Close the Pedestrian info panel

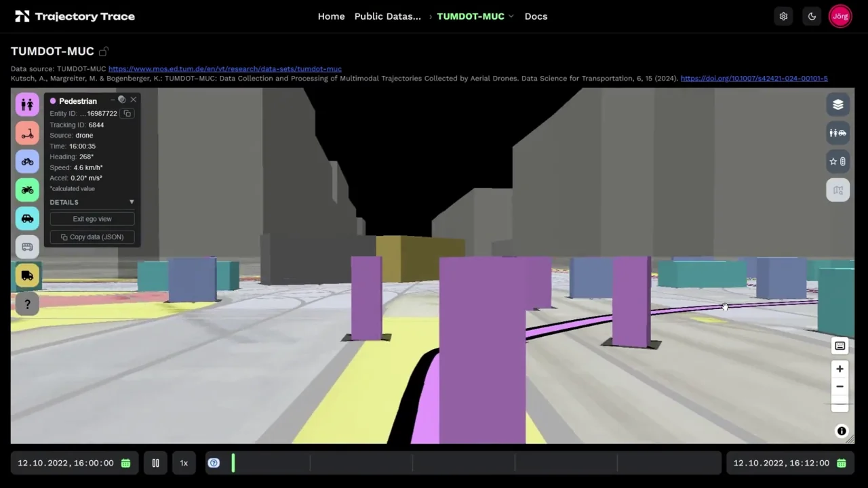134,100
